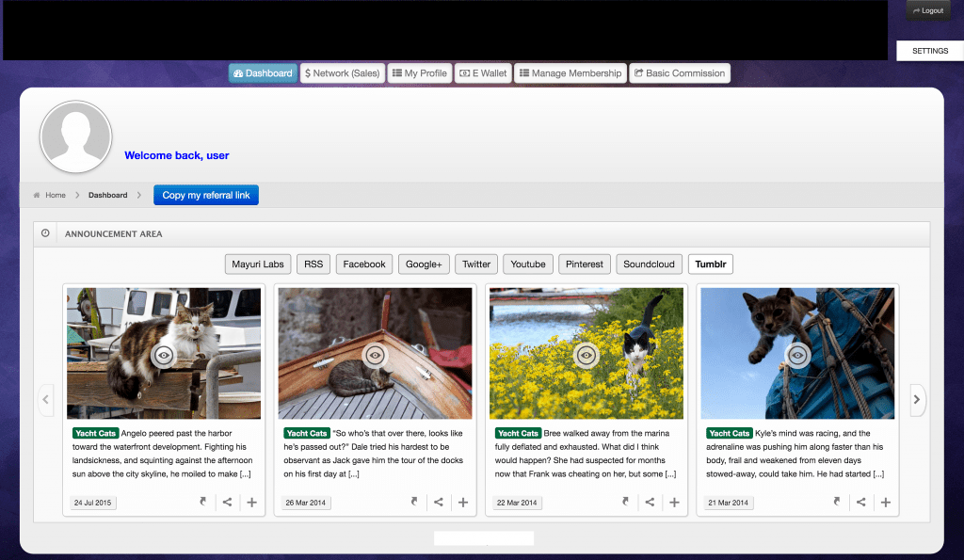Click Copy my referral link button

[206, 195]
